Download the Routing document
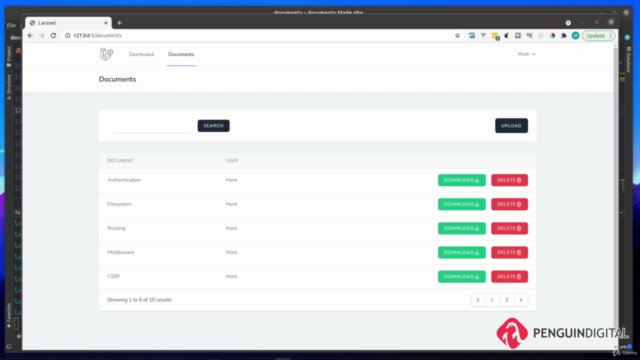Screen dimensions: 640x360 (462, 228)
